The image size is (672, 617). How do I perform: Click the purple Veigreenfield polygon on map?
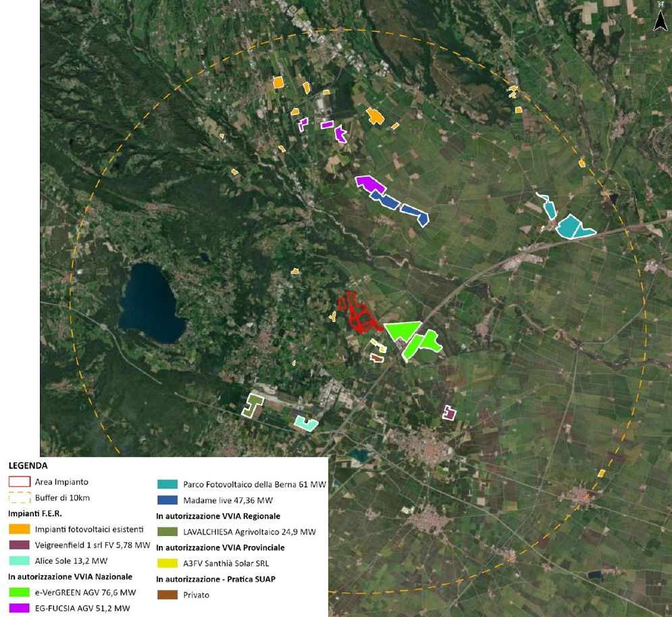click(448, 413)
